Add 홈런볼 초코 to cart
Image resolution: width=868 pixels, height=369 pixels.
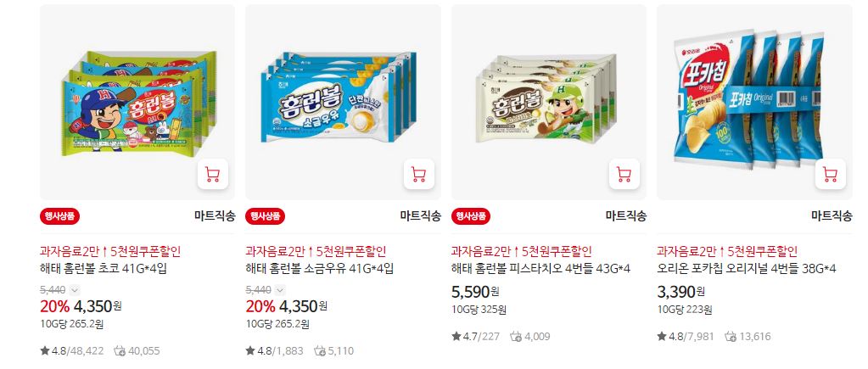pos(213,174)
